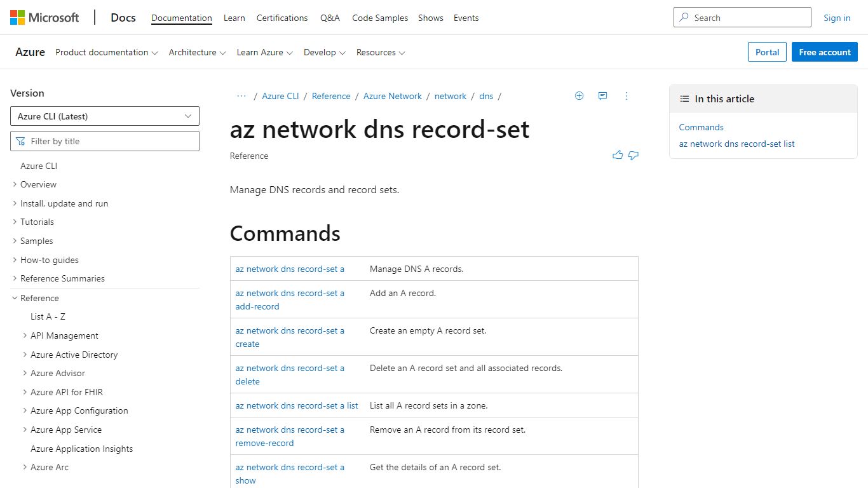Collapse the Reference tree node
This screenshot has width=868, height=488.
point(15,298)
